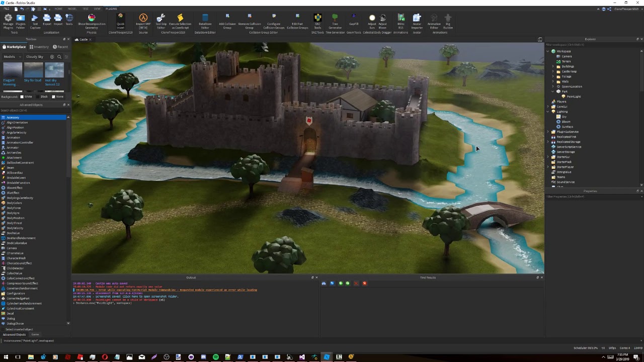Viewport: 644px width, 362px height.
Task: Expand the Buildings folder
Action: 553,66
